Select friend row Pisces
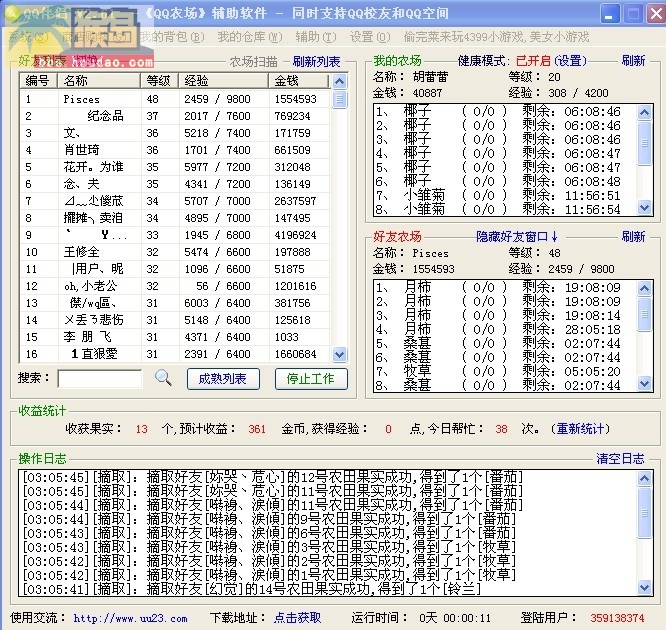 tap(175, 99)
